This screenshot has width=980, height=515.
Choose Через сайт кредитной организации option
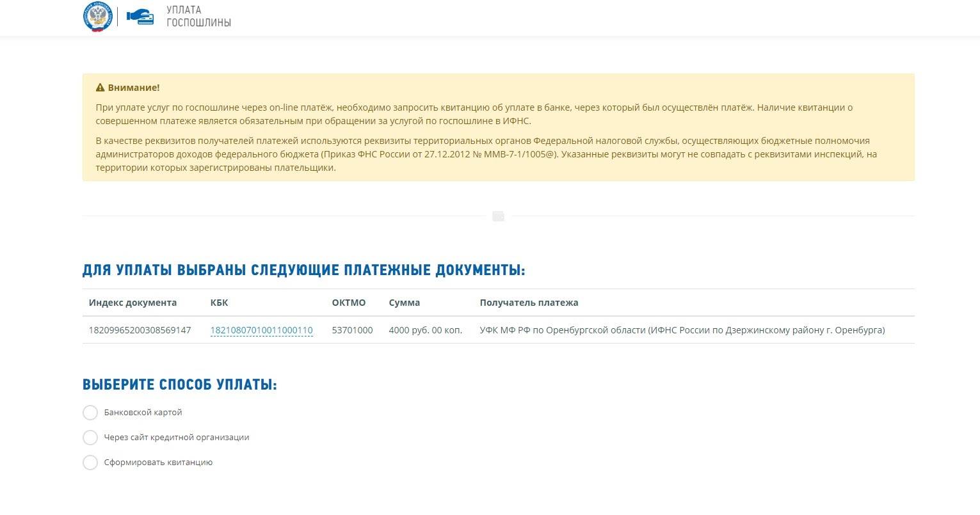[x=90, y=438]
